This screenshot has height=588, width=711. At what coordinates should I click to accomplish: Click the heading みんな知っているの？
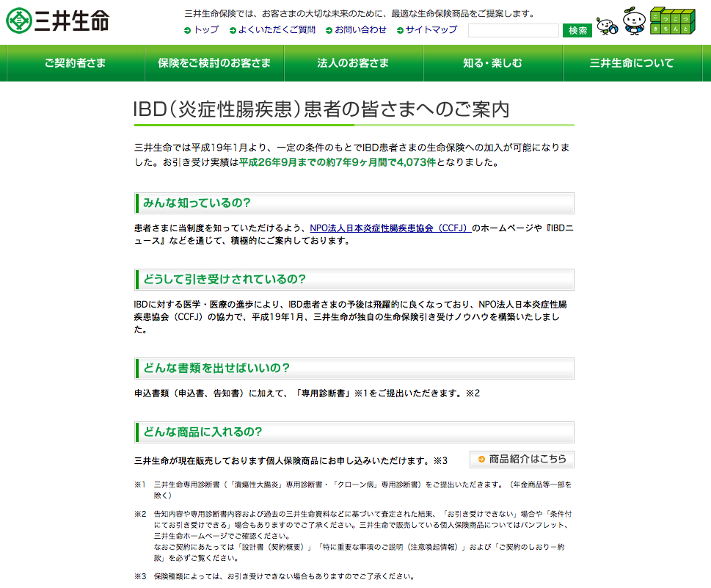[197, 203]
